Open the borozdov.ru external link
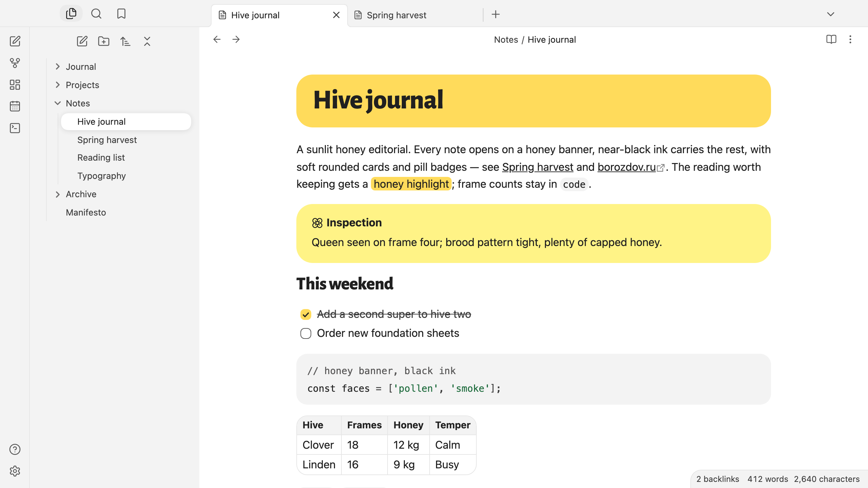Screen dimensions: 868x488 (x=631, y=167)
